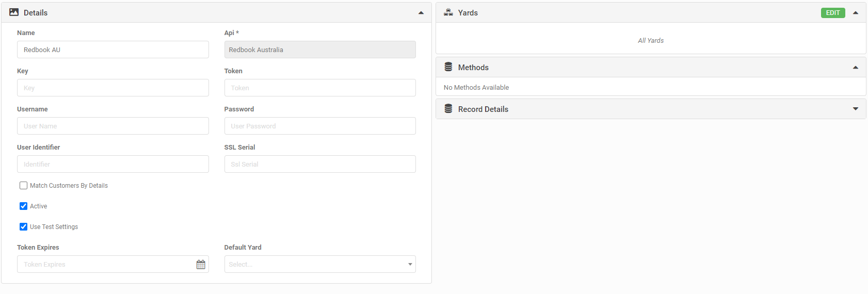Click the Name input field

coord(112,50)
